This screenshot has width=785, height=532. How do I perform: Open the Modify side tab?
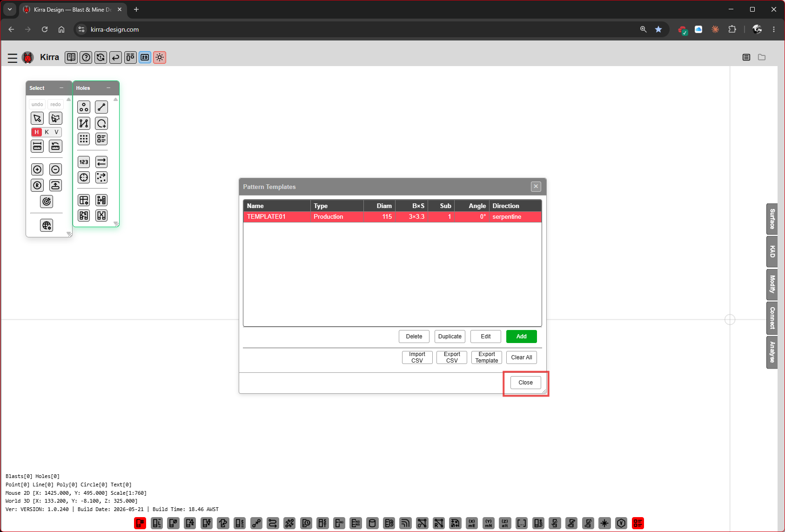tap(772, 284)
